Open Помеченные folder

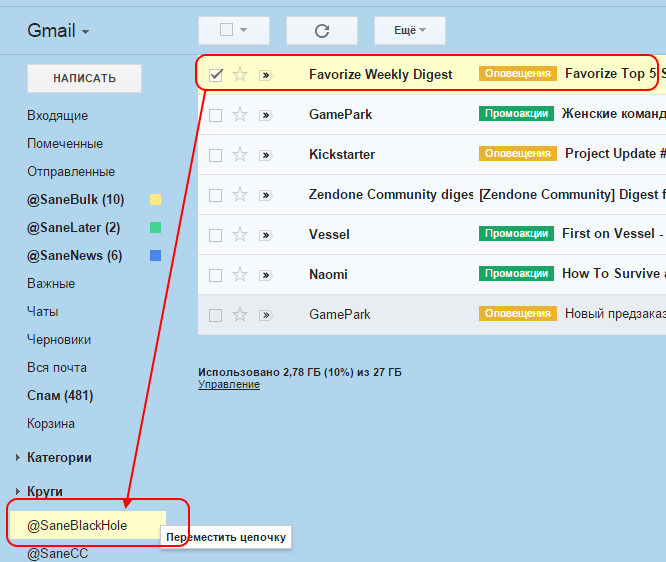tap(65, 144)
